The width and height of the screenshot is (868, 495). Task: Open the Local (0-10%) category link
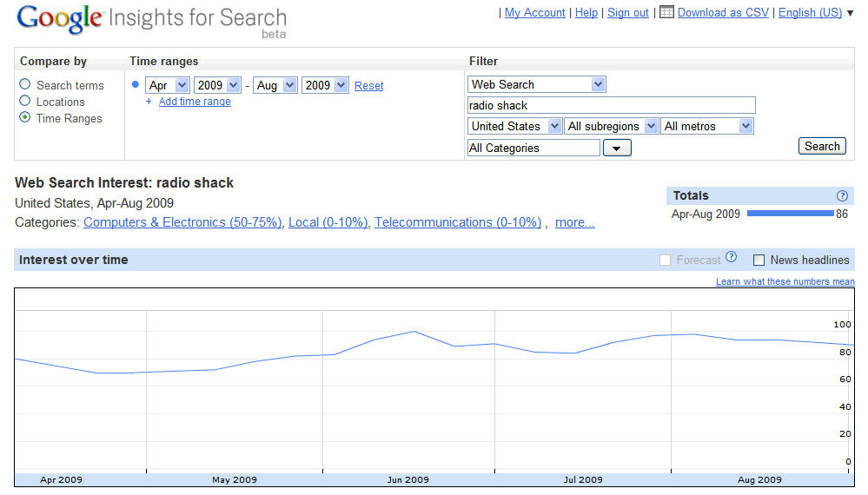328,222
